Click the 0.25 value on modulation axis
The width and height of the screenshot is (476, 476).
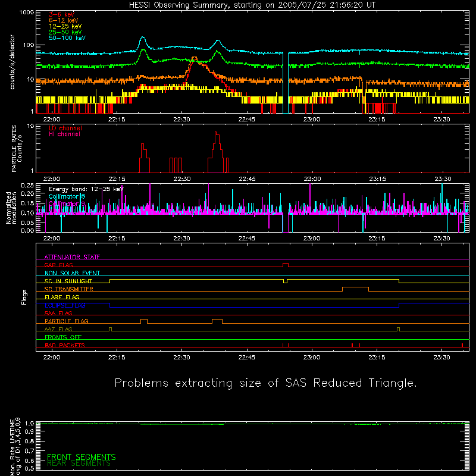tap(27, 185)
